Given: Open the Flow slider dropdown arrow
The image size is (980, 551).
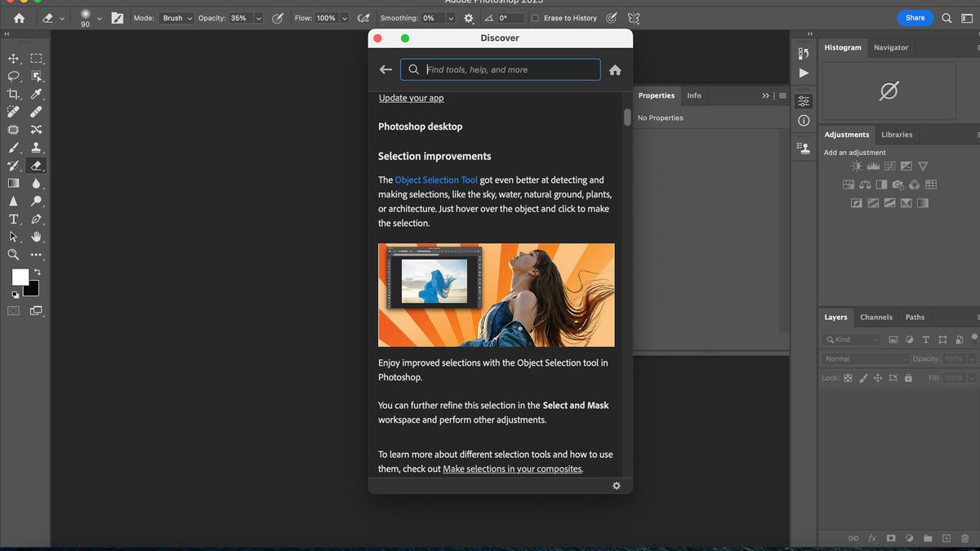Looking at the screenshot, I should 344,18.
